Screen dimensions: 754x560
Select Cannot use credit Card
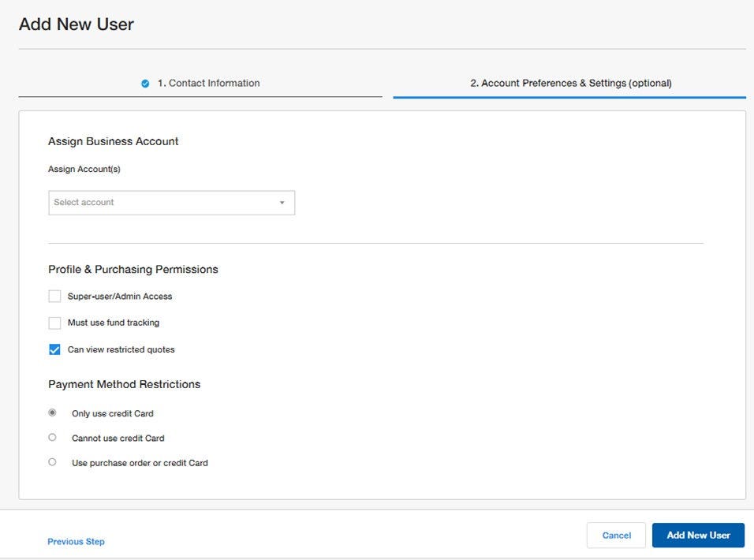coord(52,437)
